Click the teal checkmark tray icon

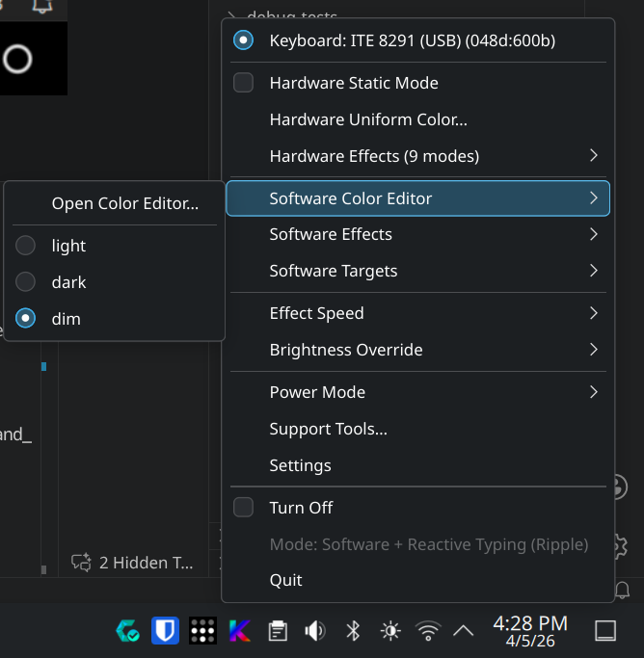pyautogui.click(x=127, y=630)
